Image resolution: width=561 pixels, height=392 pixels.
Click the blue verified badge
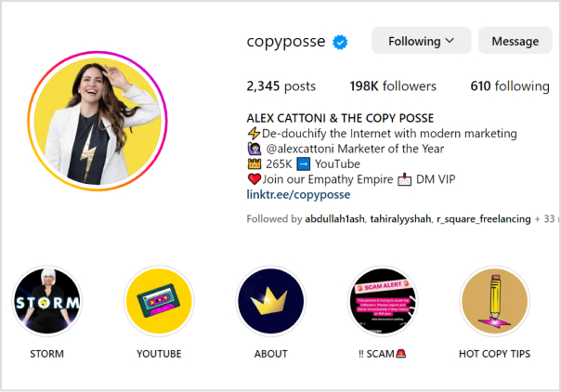tap(340, 42)
